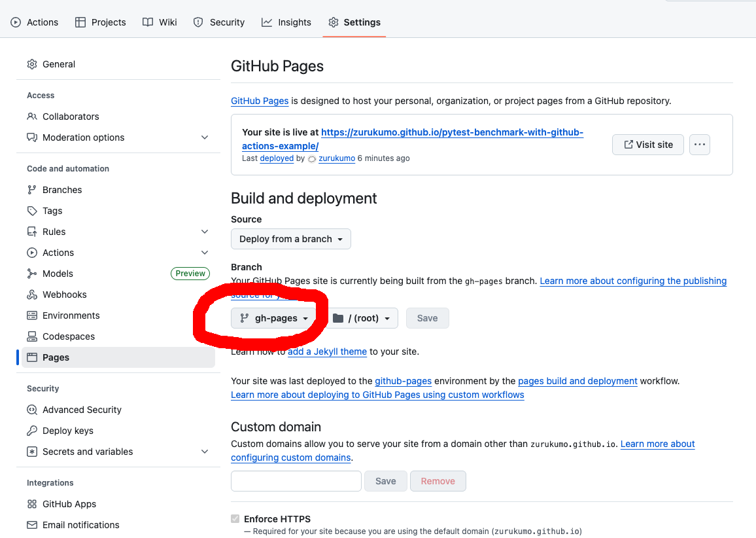756x538 pixels.
Task: Go to the Security tab
Action: tap(219, 22)
